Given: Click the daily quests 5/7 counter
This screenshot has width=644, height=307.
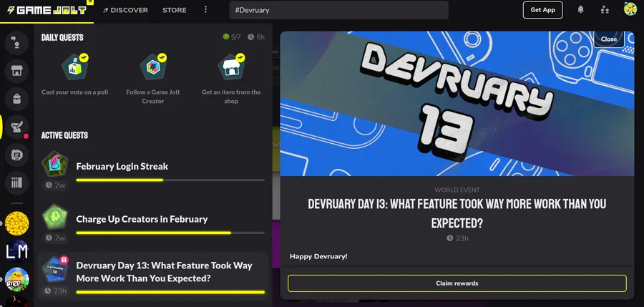Looking at the screenshot, I should (x=232, y=37).
